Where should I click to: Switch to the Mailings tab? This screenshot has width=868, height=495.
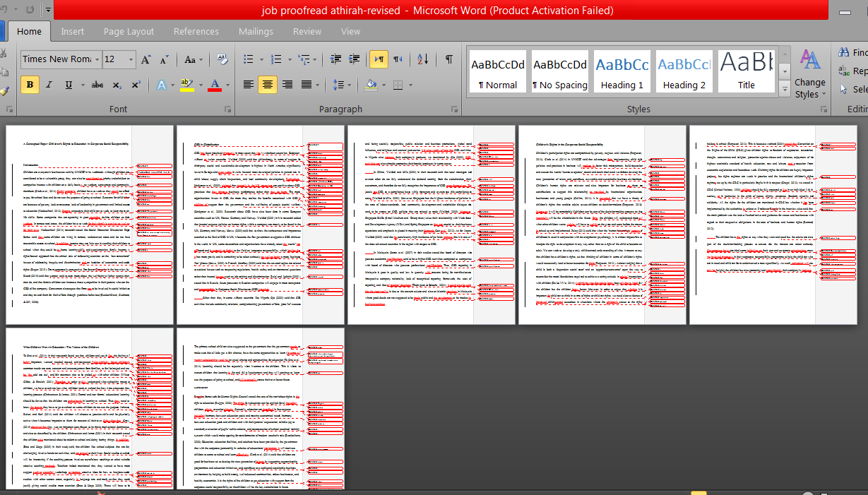[256, 32]
